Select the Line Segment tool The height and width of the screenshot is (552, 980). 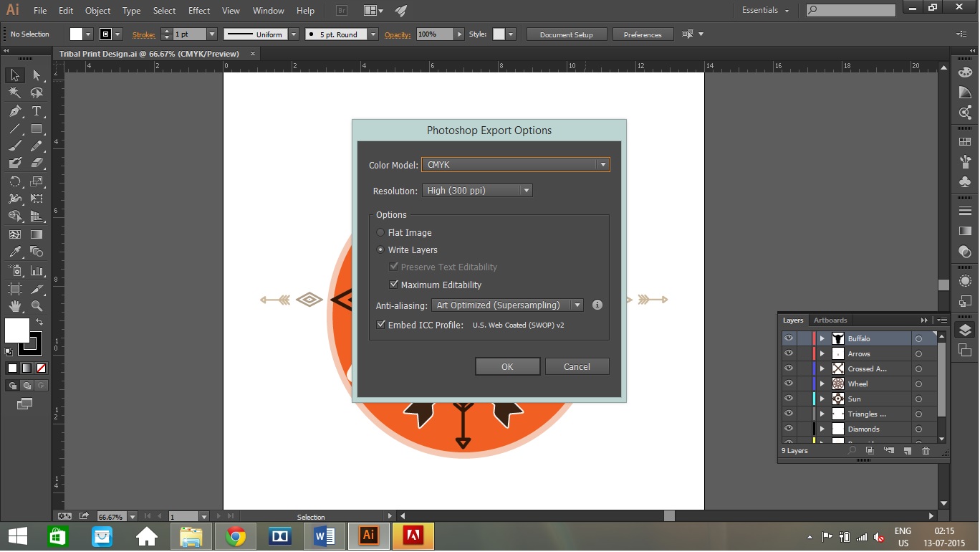coord(15,129)
